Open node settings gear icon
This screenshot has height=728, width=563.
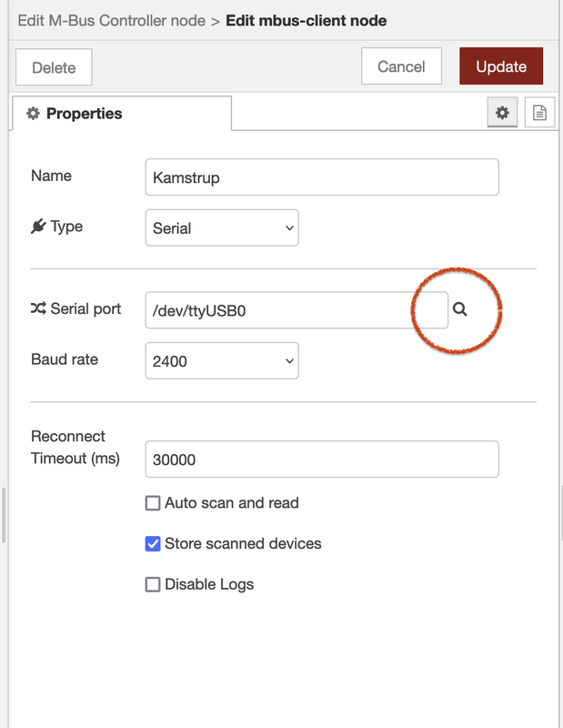[x=501, y=114]
